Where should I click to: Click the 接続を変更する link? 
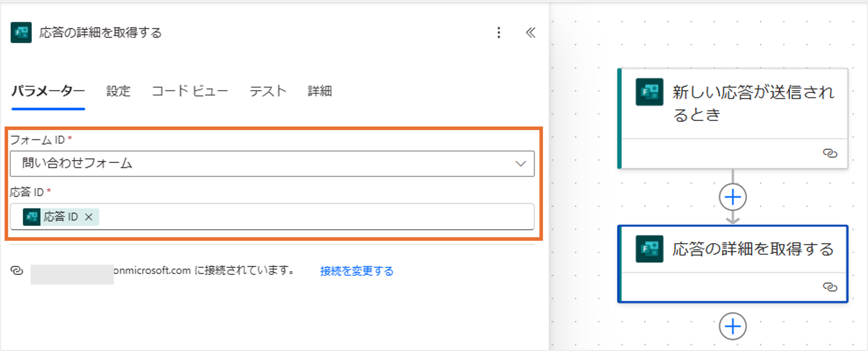pyautogui.click(x=356, y=271)
